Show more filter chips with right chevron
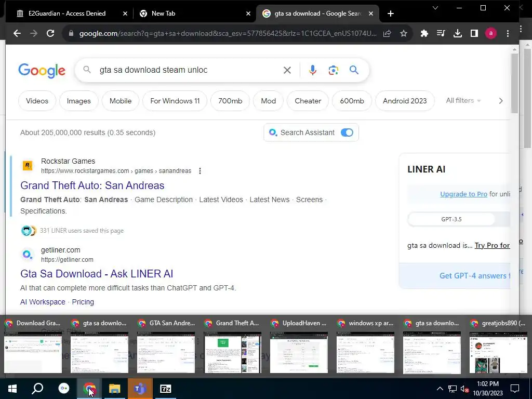Screen dimensions: 532x399 (x=501, y=101)
